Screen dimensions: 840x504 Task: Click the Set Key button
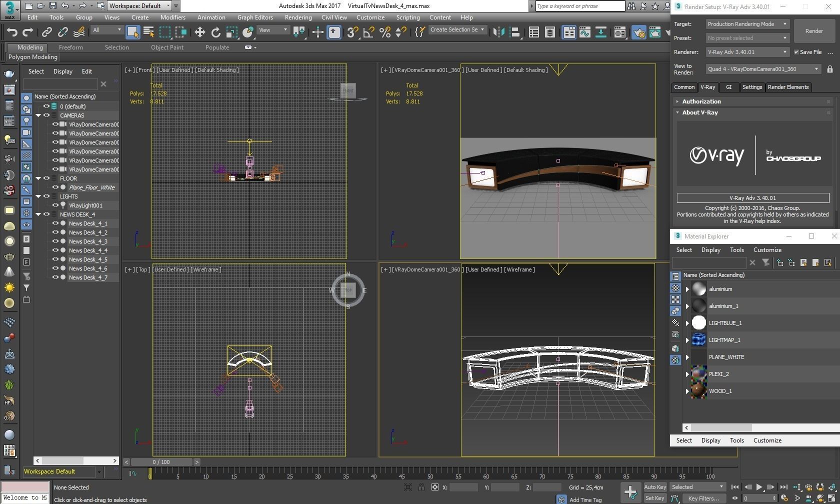pos(654,498)
